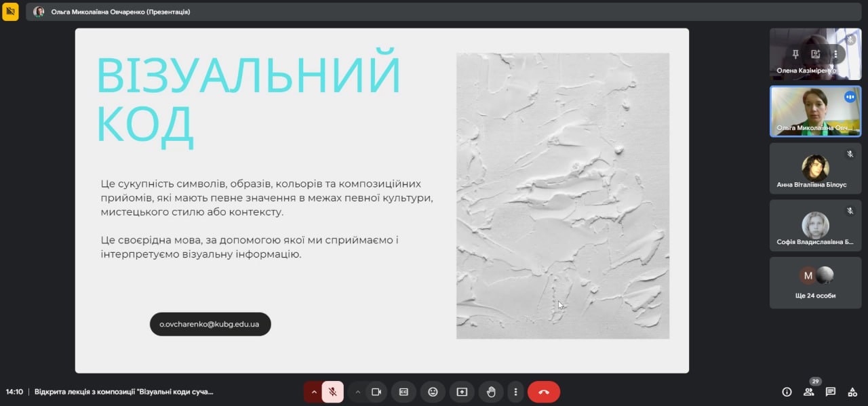Viewport: 868px width, 406px height.
Task: Select Ольга Миколаївна Овчаренко's video tile
Action: click(x=816, y=111)
